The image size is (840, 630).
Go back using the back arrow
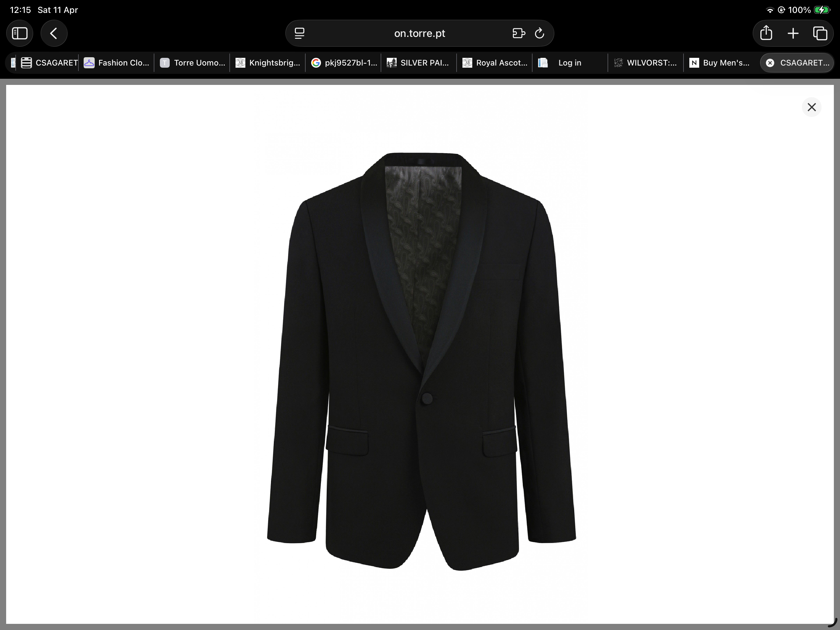[54, 33]
